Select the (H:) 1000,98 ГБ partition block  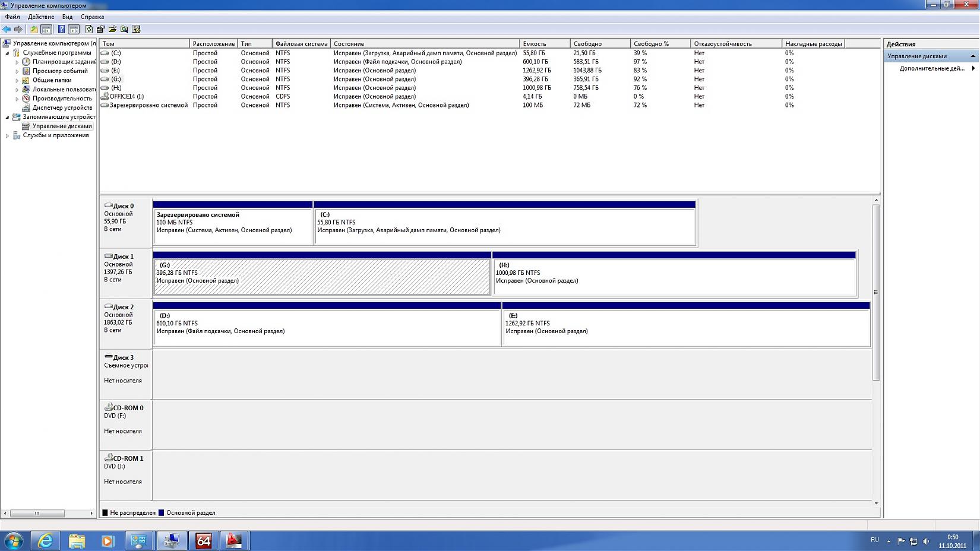point(674,277)
